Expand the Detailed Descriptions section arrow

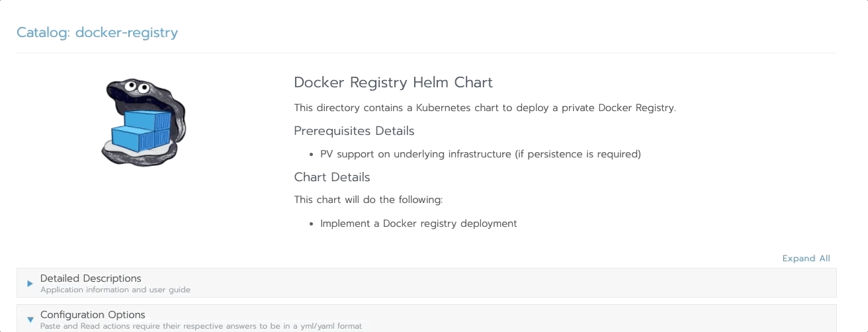pyautogui.click(x=30, y=284)
